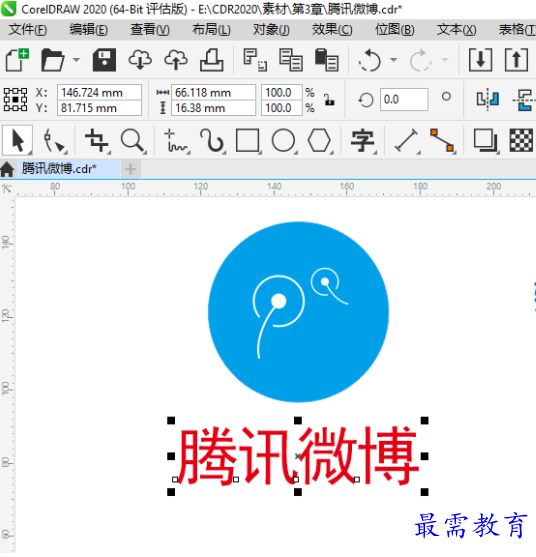The height and width of the screenshot is (557, 536).
Task: Select the Crop tool
Action: 97,141
